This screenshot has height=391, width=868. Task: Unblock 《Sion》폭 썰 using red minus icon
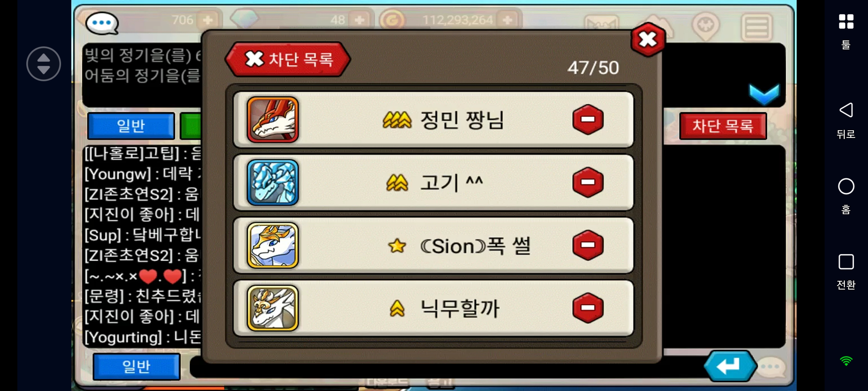click(588, 245)
